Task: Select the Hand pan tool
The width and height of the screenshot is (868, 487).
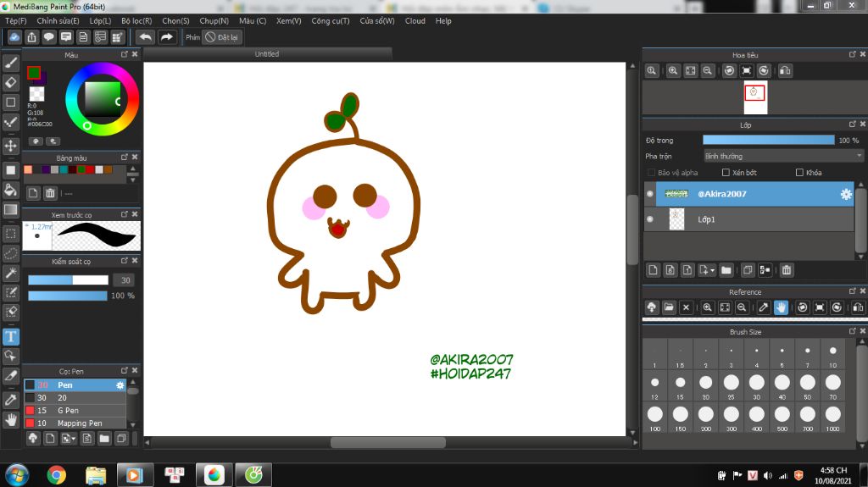Action: coord(11,419)
